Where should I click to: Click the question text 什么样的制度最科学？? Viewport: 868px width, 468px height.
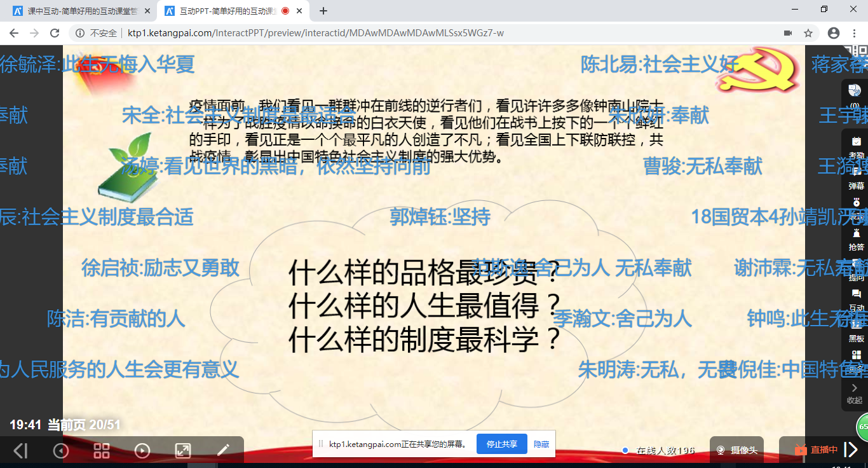click(x=425, y=340)
